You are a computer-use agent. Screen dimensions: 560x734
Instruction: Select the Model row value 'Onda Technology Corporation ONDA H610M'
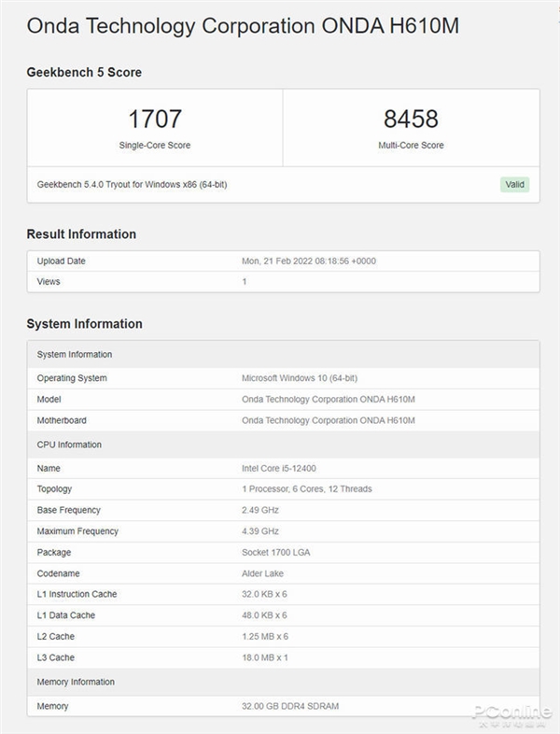[329, 400]
